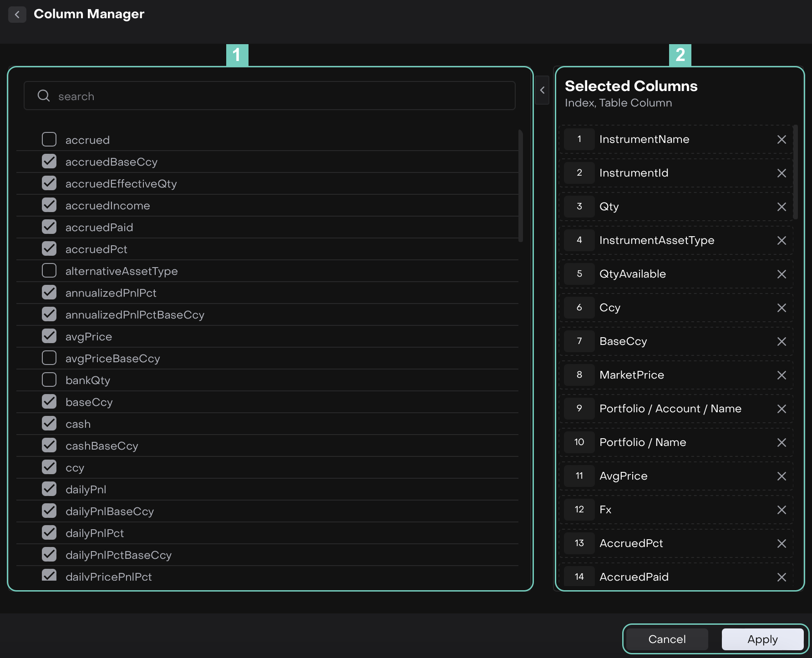Tick the bankQty checkbox

49,380
